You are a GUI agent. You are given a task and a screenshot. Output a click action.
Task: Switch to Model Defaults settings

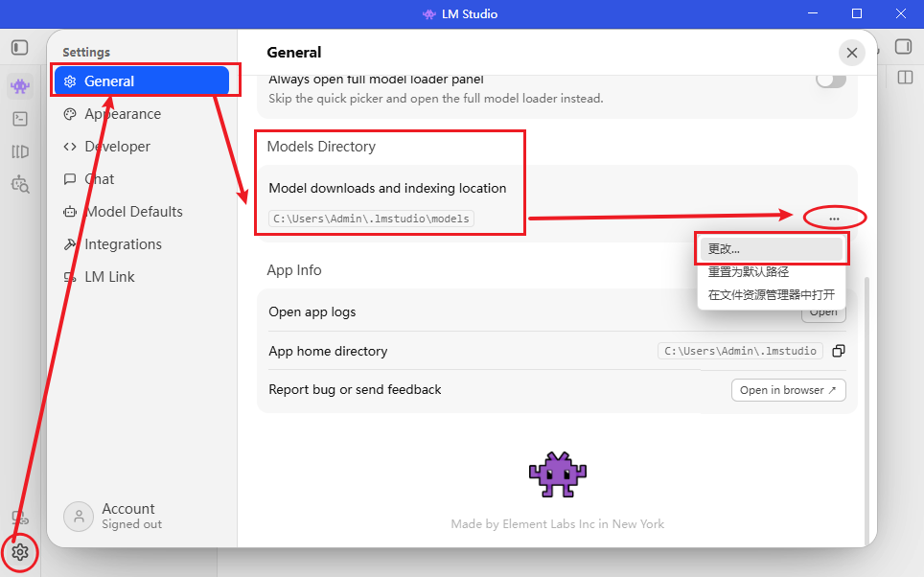click(x=142, y=212)
